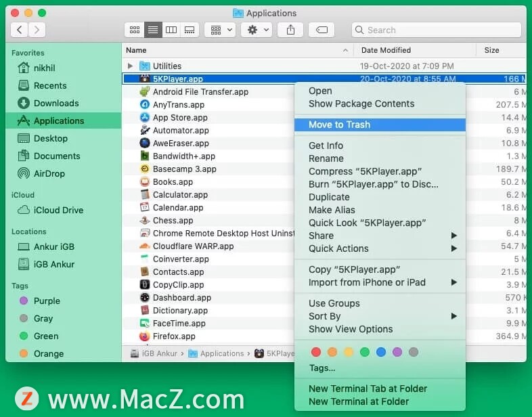The image size is (532, 417).
Task: Apply the blue tag color dot
Action: 381,352
